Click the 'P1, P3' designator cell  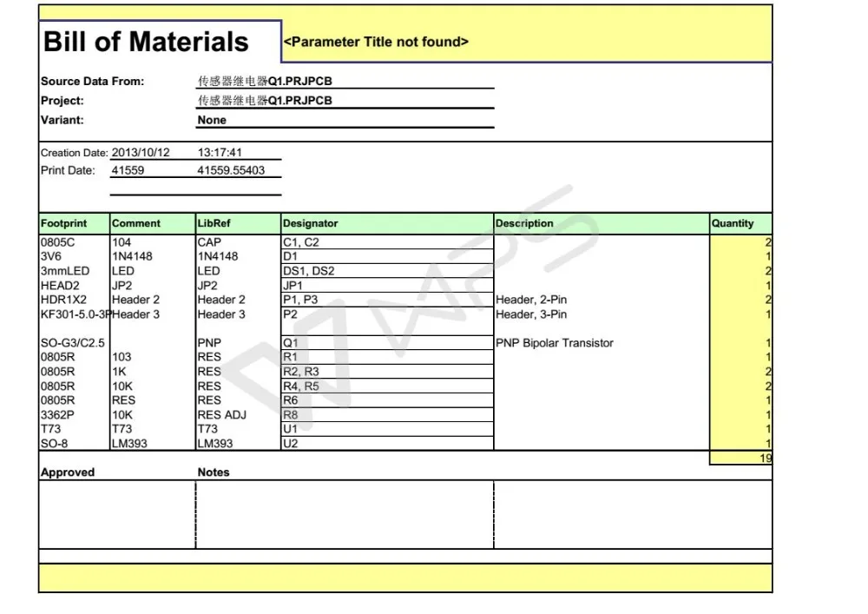pyautogui.click(x=387, y=300)
